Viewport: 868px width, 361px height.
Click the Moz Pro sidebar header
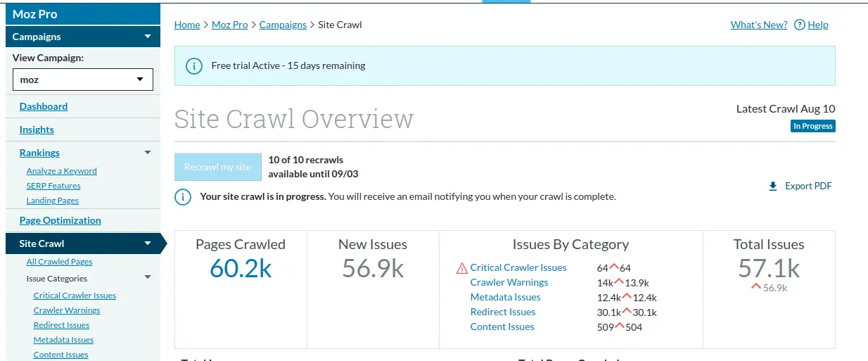83,14
